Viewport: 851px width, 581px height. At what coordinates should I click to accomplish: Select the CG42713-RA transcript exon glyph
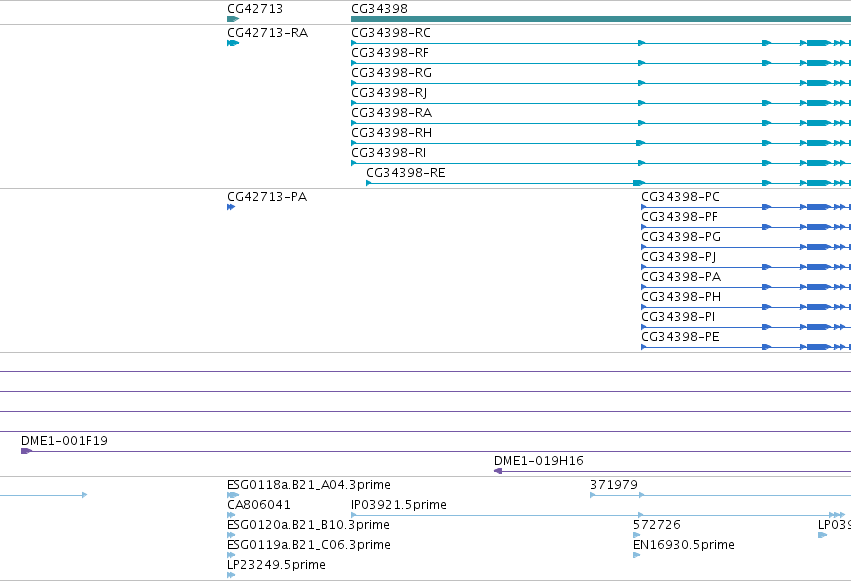(233, 43)
